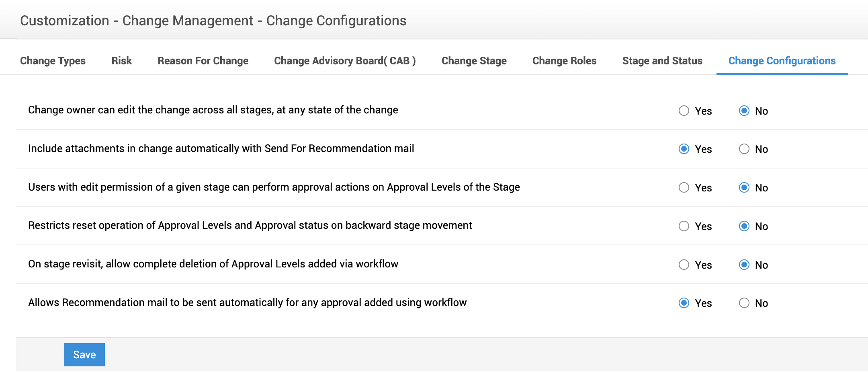
Task: Open the Change Advisory Board (CAB) tab
Action: (x=345, y=61)
